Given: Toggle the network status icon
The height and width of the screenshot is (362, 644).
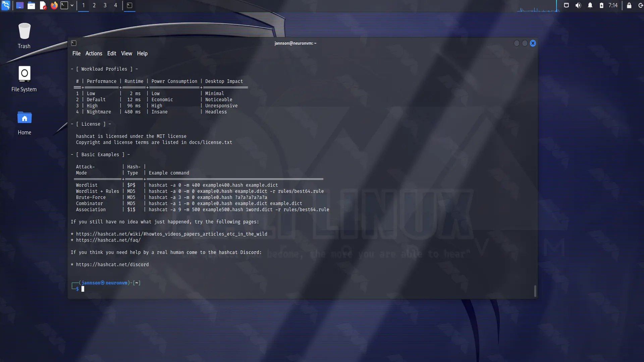Looking at the screenshot, I should pyautogui.click(x=567, y=5).
